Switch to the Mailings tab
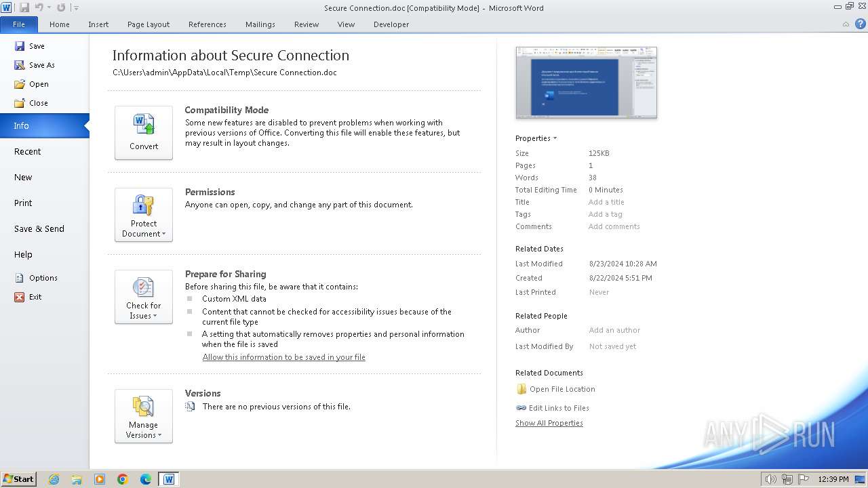 click(x=260, y=24)
